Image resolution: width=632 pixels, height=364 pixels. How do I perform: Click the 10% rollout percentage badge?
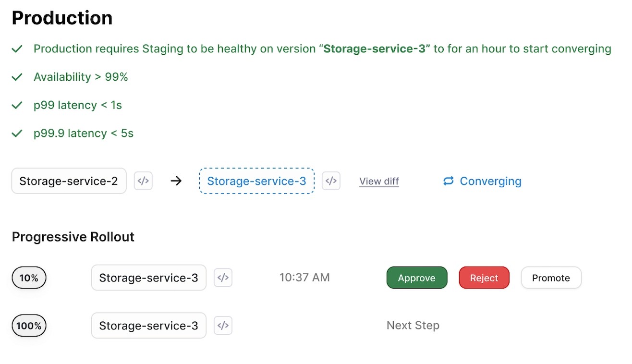pos(29,278)
